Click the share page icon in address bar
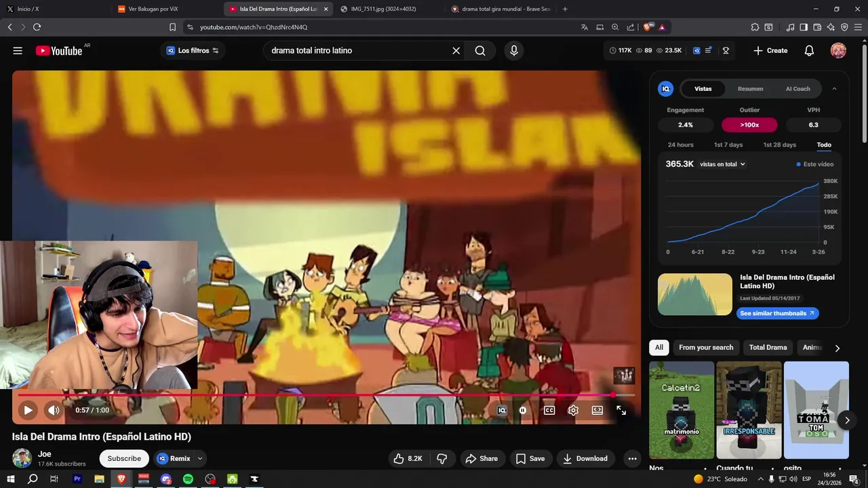Viewport: 868px width, 488px height. pyautogui.click(x=631, y=27)
